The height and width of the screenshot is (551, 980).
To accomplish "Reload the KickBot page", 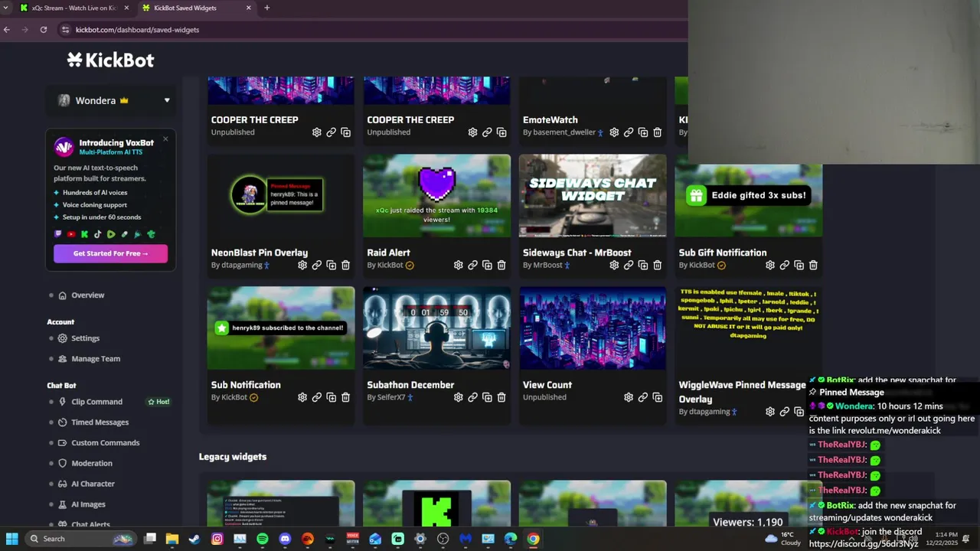I will (44, 30).
